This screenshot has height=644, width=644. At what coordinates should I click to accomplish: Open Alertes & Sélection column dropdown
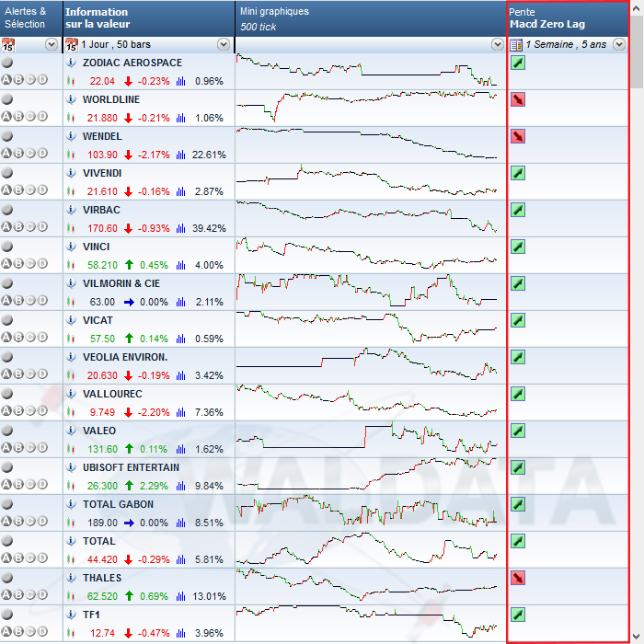click(x=52, y=44)
